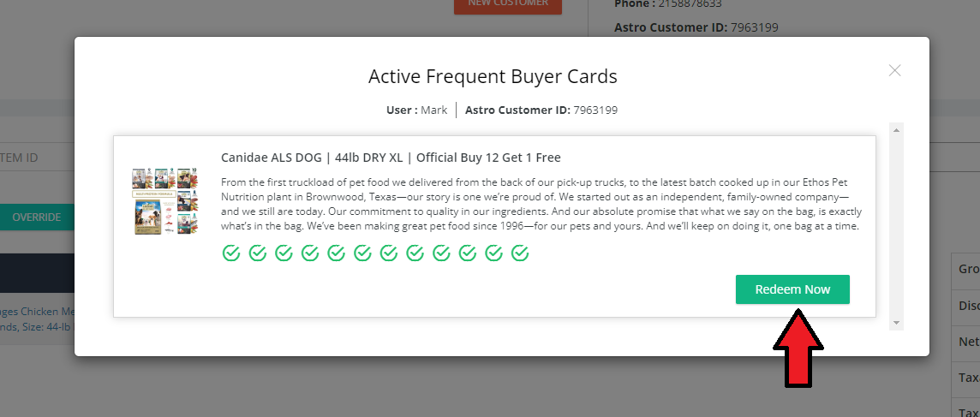The image size is (980, 417).
Task: Click the fourth purchase checkmark stamp
Action: (x=310, y=253)
